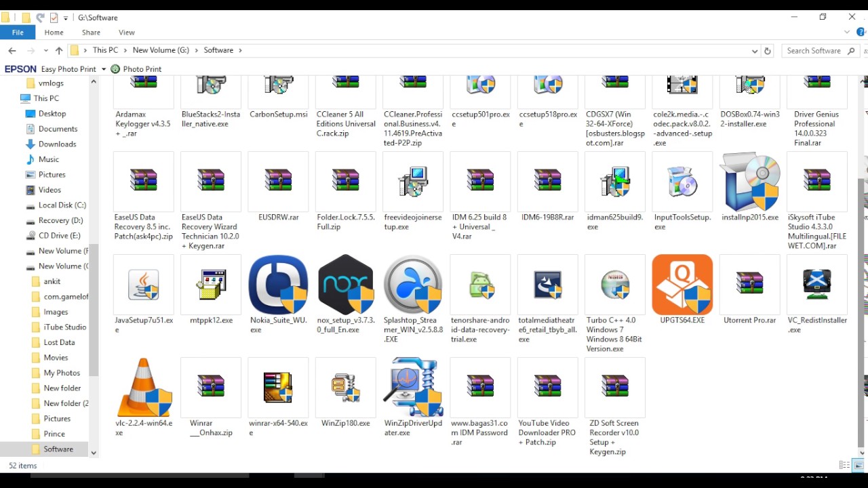Select the idman625build9.exe icon
The height and width of the screenshot is (488, 868).
pos(615,182)
